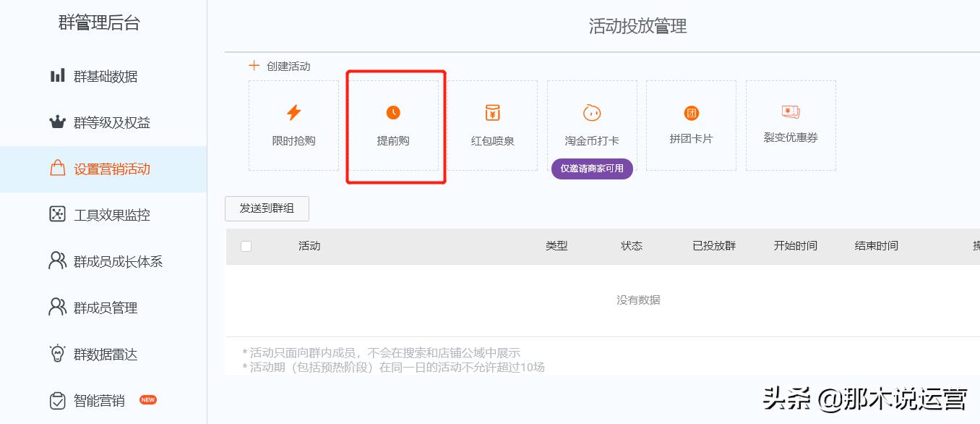Viewport: 980px width, 424px height.
Task: Open the 裂变优惠券 coupon icon
Action: pos(791,112)
